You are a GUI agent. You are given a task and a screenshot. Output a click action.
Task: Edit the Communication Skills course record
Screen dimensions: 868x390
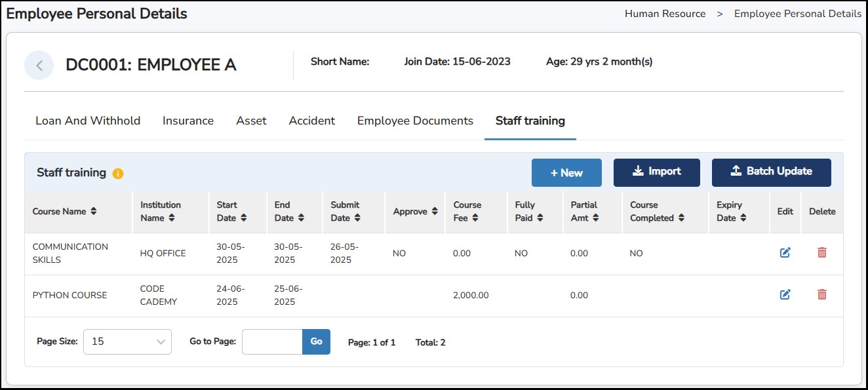[x=785, y=252]
